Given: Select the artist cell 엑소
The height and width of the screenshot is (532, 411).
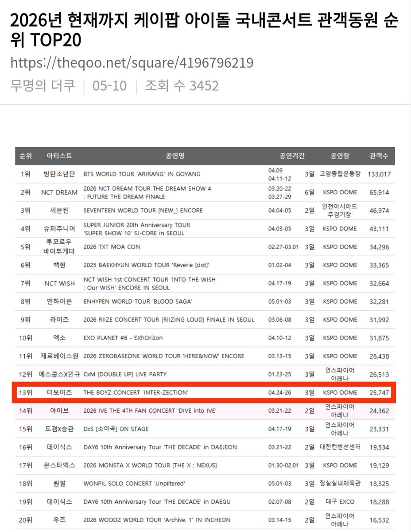Looking at the screenshot, I should click(59, 338).
